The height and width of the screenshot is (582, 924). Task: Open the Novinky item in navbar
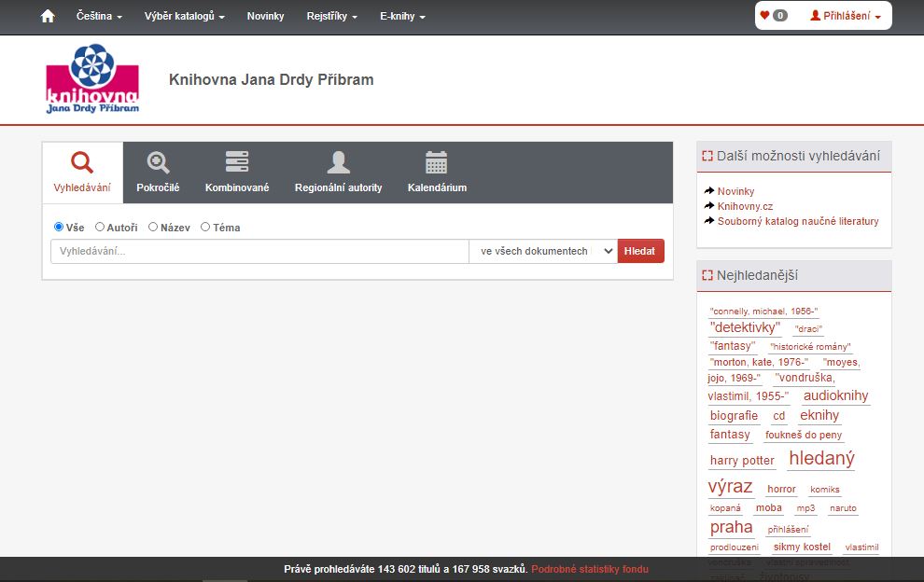coord(265,16)
